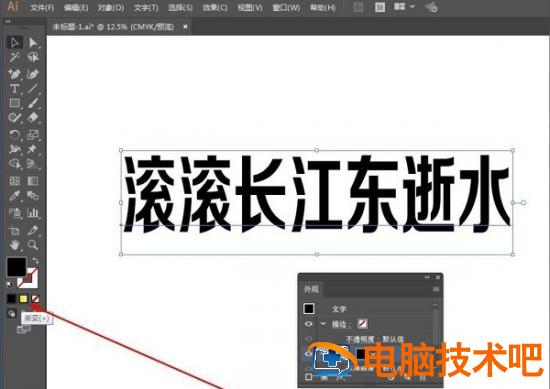Select the Magic Wand tool
Screen dimensions: 550x389
tap(14, 57)
